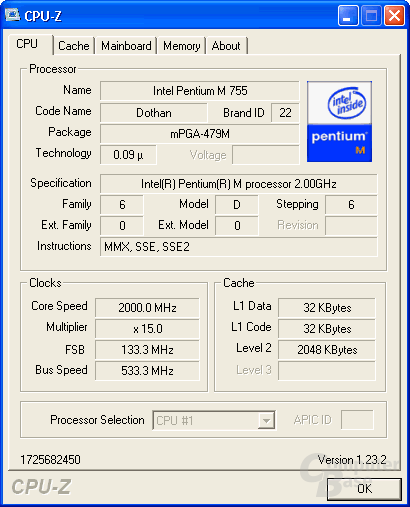The height and width of the screenshot is (507, 410).
Task: Click the Specification field text
Action: pyautogui.click(x=239, y=184)
